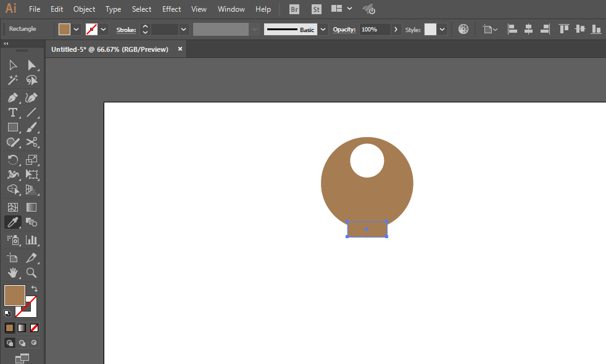Open the fill color dropdown arrow

(x=77, y=29)
